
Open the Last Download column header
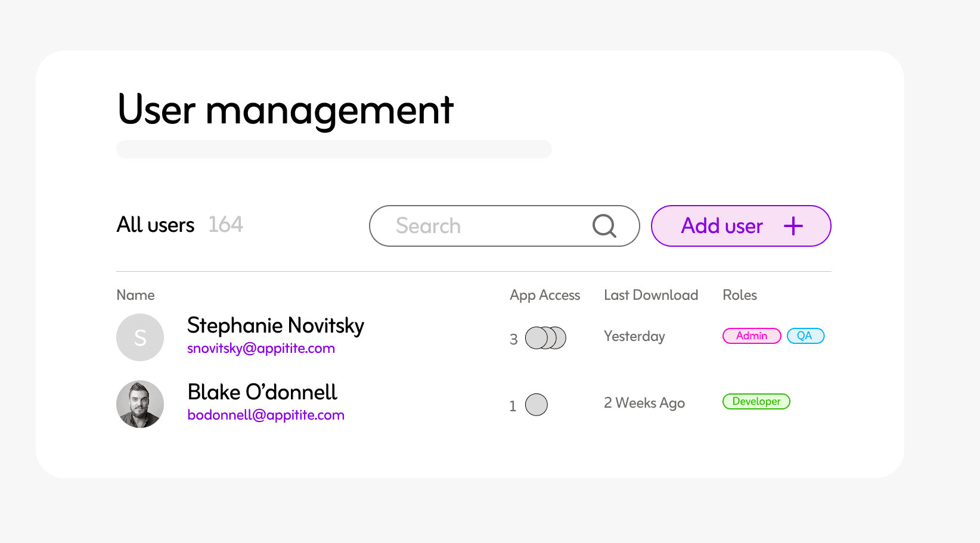(x=651, y=294)
